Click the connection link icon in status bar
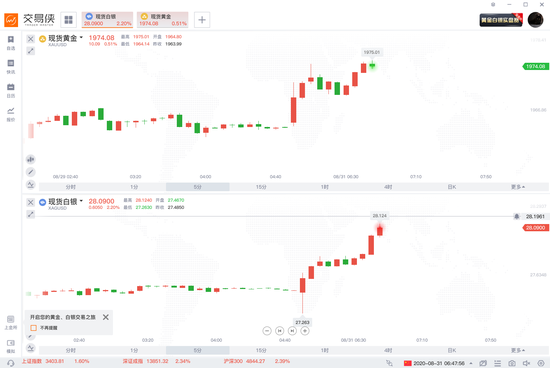This screenshot has width=550, height=368. pos(389,363)
